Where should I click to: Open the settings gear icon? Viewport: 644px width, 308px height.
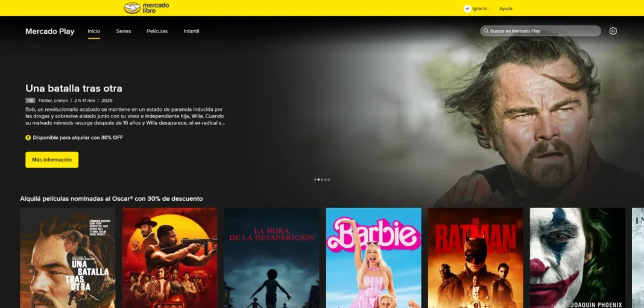(613, 31)
